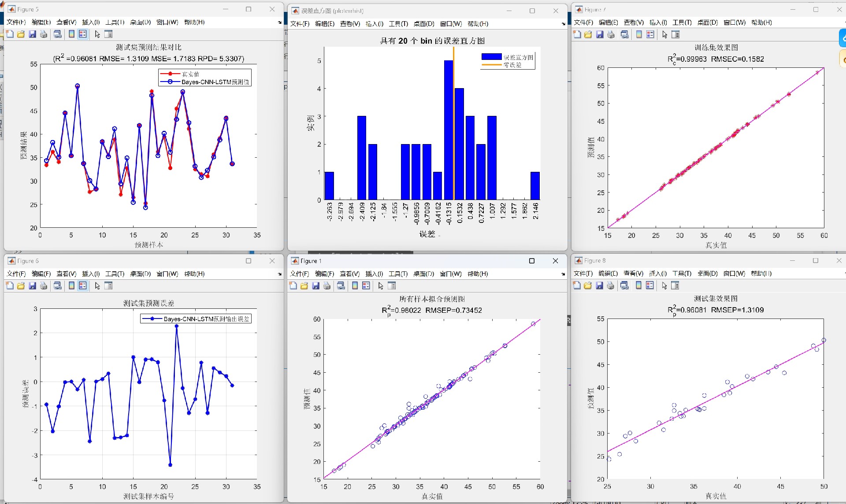Save the figure in Figure 1 toolbar
846x504 pixels.
coord(315,285)
